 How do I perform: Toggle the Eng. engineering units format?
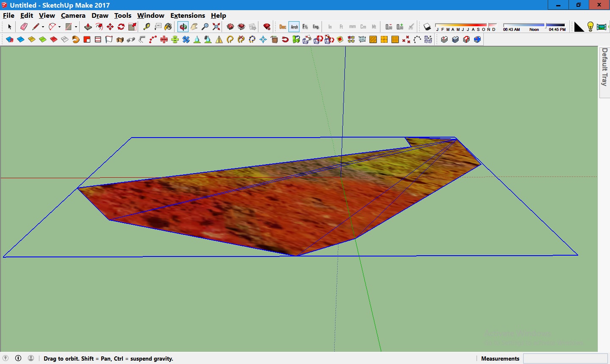[x=316, y=27]
